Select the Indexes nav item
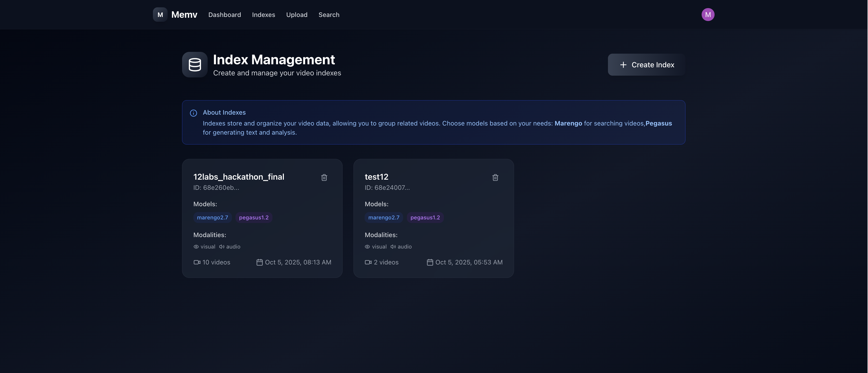Image resolution: width=868 pixels, height=373 pixels. click(x=263, y=15)
